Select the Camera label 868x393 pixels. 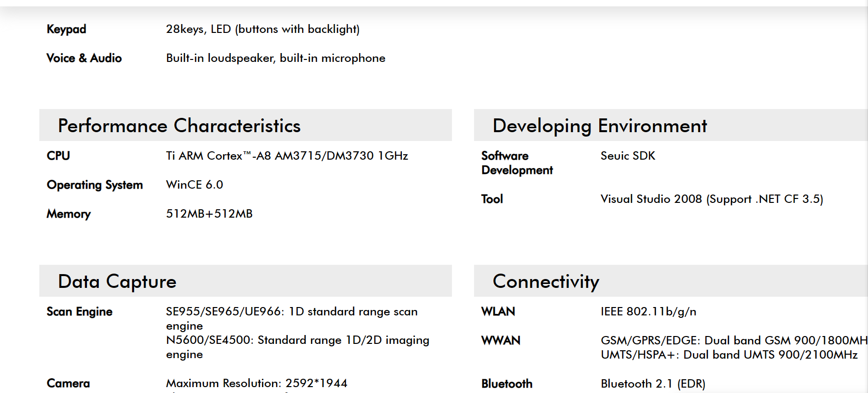68,383
